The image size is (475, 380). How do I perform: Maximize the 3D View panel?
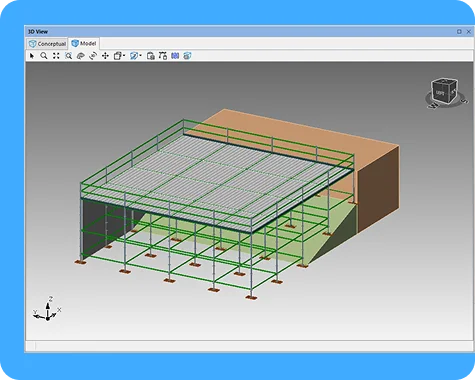point(459,32)
